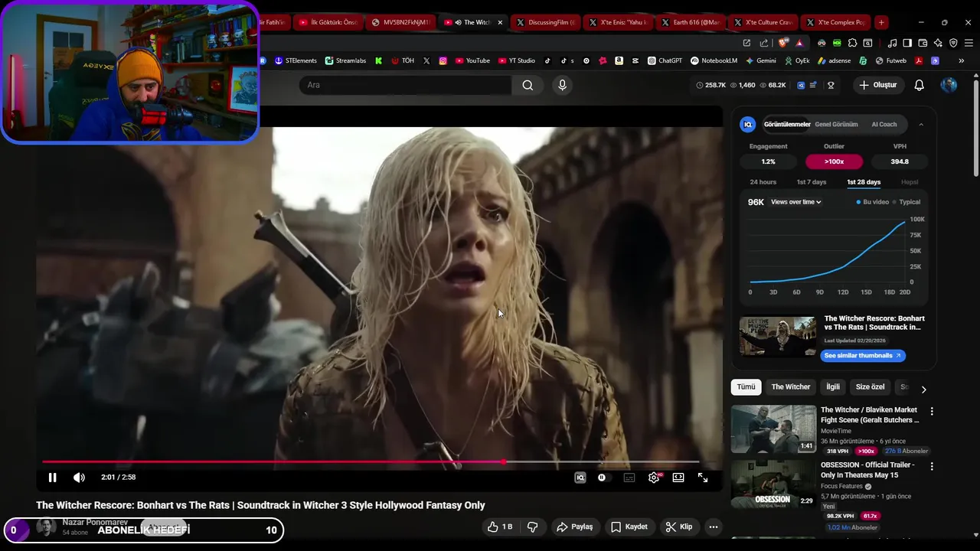980x551 pixels.
Task: Select the Görüntülenmeler tab in vidIQ panel
Action: (x=787, y=124)
